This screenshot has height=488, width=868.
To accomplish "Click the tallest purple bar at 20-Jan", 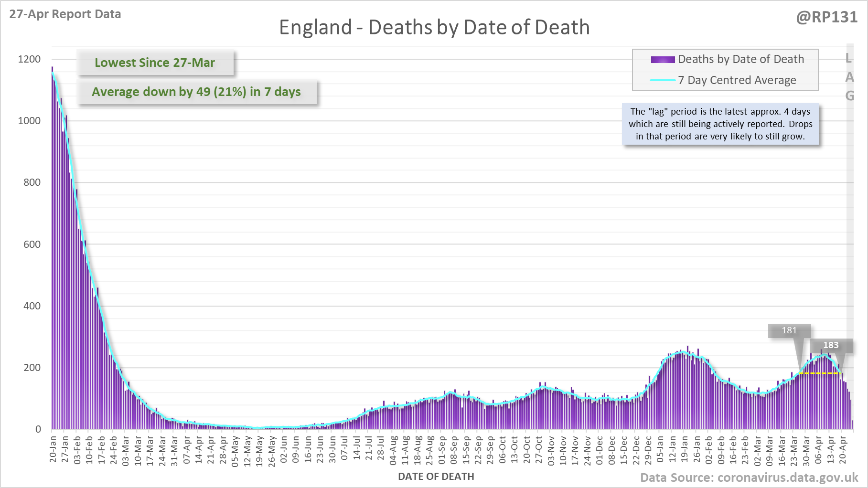I will (53, 248).
